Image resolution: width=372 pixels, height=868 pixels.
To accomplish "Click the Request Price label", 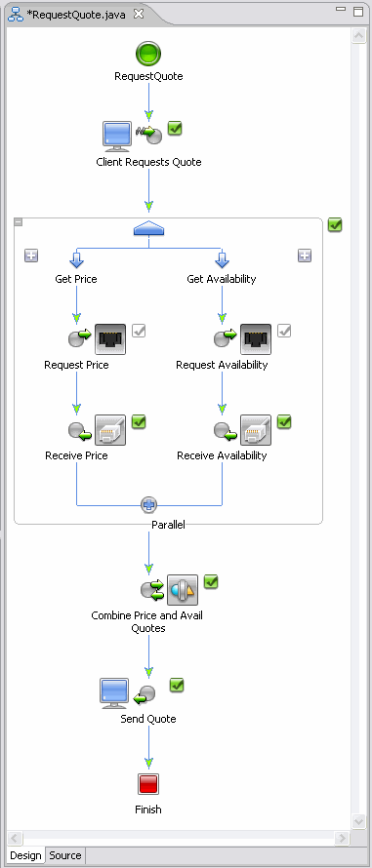I will coord(76,365).
